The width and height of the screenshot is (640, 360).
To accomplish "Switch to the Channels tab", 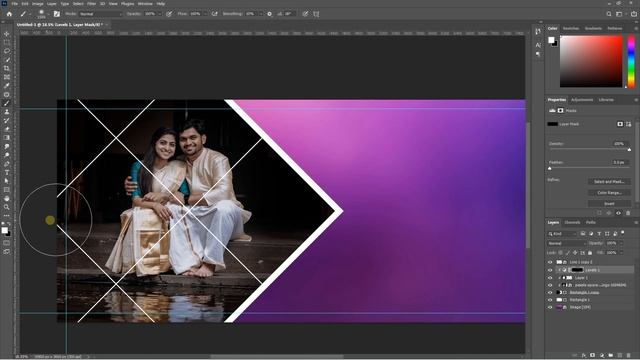I will (x=572, y=222).
